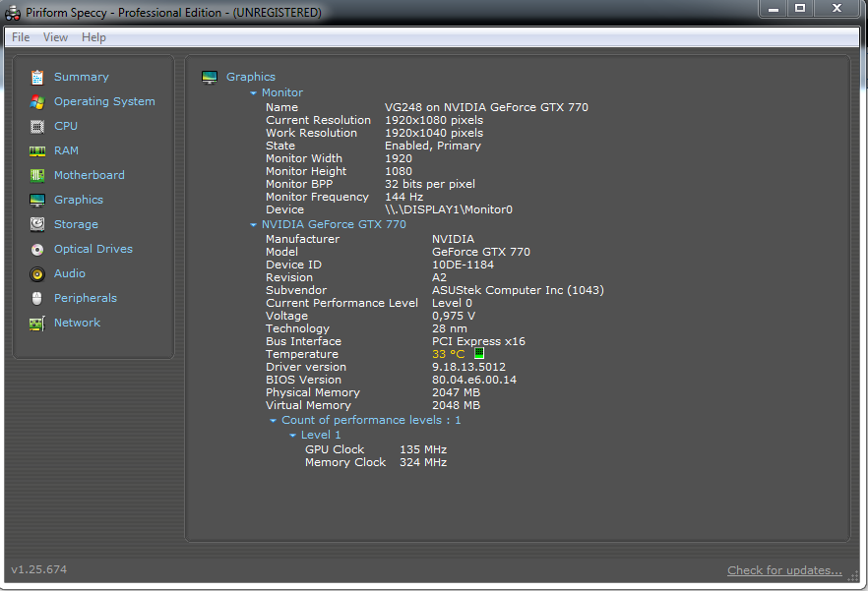Open the File menu
This screenshot has width=868, height=591.
point(21,37)
